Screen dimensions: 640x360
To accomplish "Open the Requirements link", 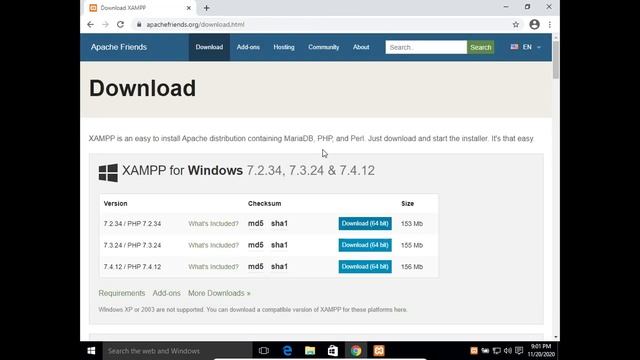I will point(122,293).
